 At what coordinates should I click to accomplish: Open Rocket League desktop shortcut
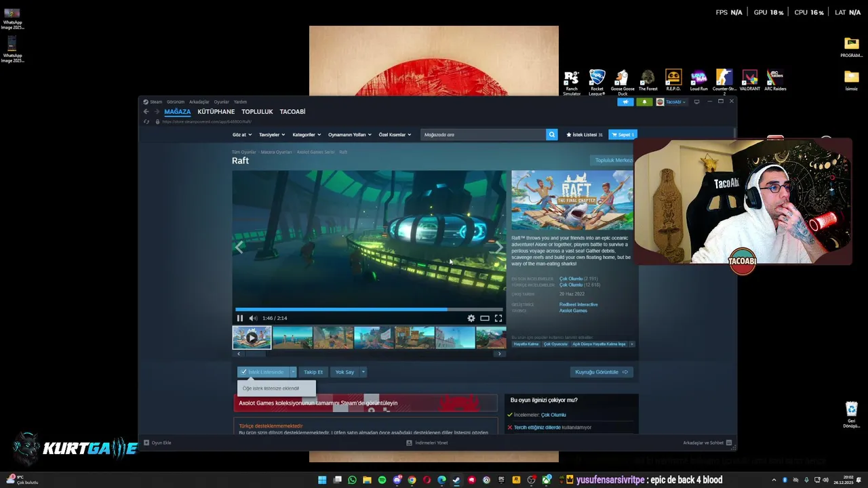(x=597, y=82)
